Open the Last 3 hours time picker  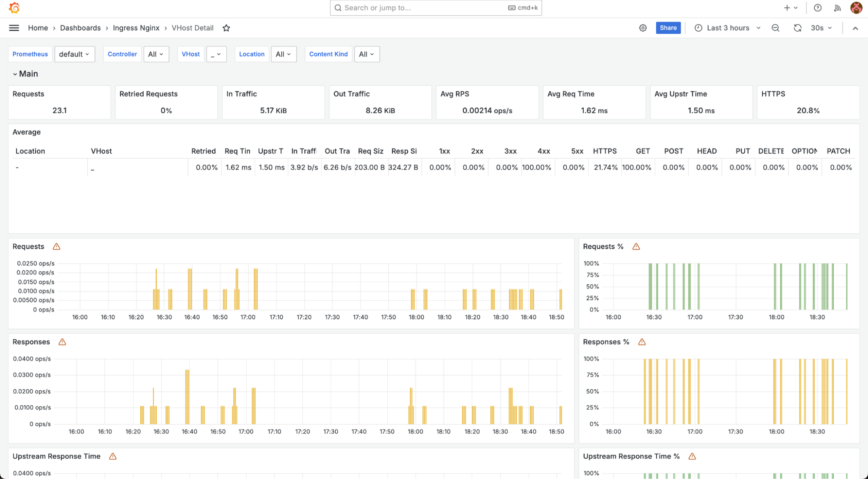click(x=728, y=28)
